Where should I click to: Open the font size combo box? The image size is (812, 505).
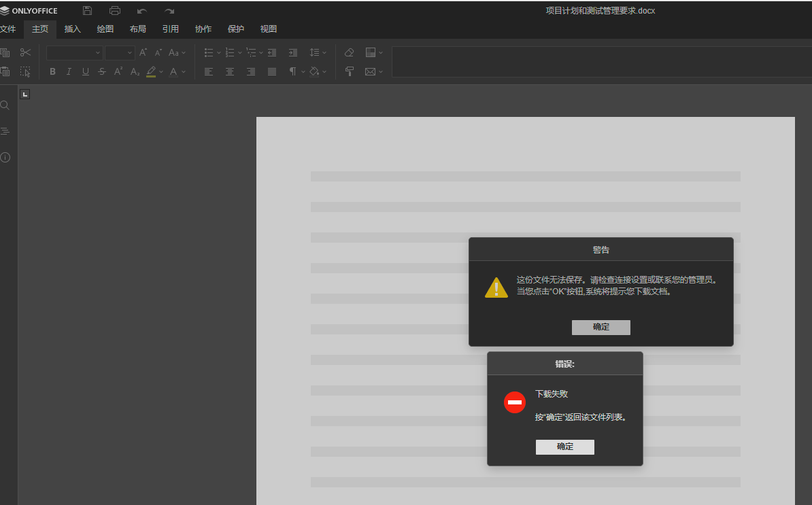[120, 52]
